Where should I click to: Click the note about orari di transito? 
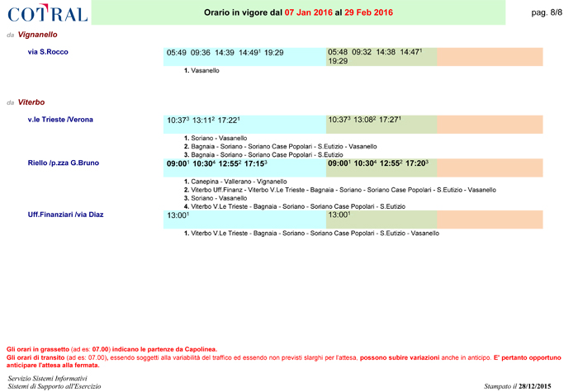point(284,361)
